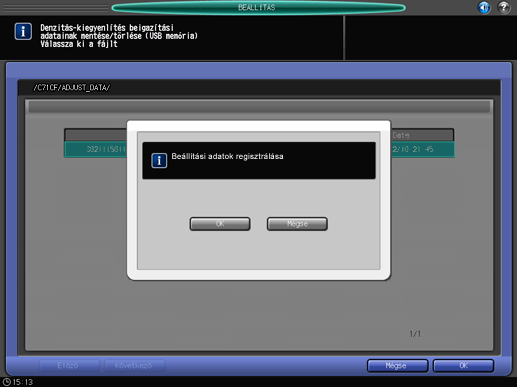Screen dimensions: 517x387
Task: Click the 1/1 page indicator
Action: tap(415, 334)
